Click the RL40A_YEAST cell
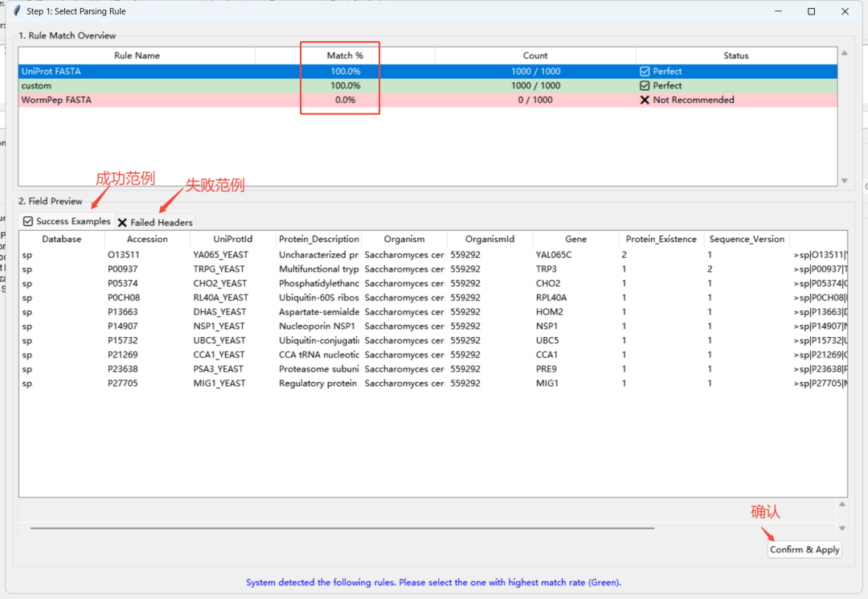The image size is (868, 599). [220, 297]
